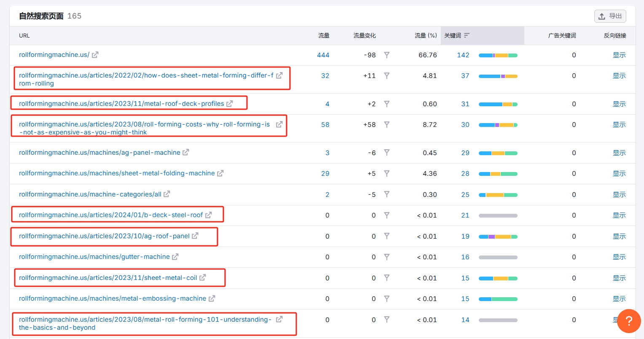
Task: Open machine-categories/all URL link
Action: pos(90,194)
